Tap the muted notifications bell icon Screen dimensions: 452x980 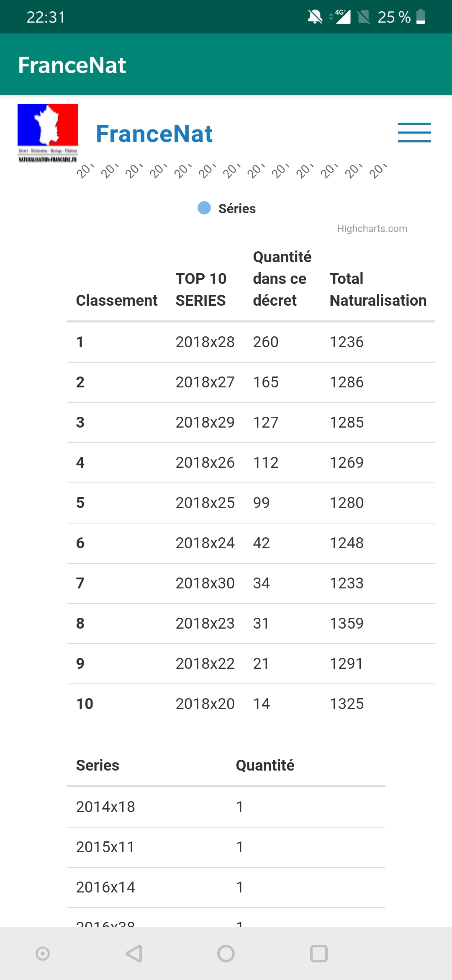pyautogui.click(x=315, y=17)
